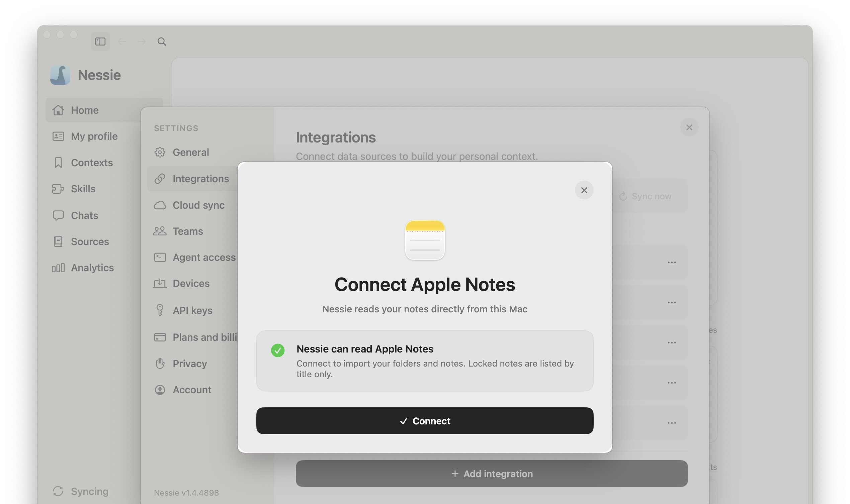Image resolution: width=850 pixels, height=504 pixels.
Task: Click the Connect button
Action: tap(425, 421)
